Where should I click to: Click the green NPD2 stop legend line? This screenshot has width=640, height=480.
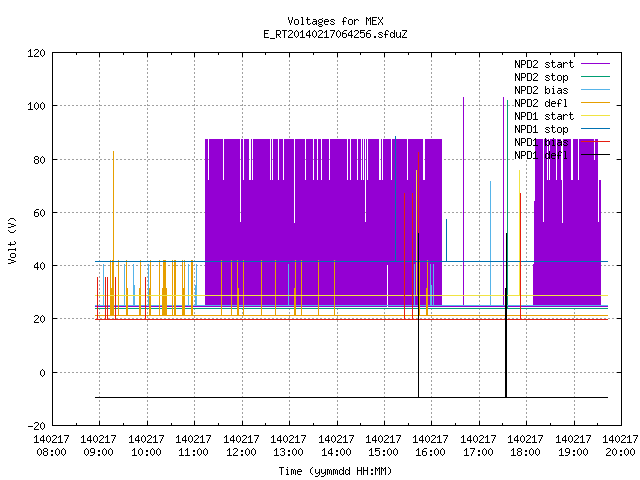[x=595, y=77]
